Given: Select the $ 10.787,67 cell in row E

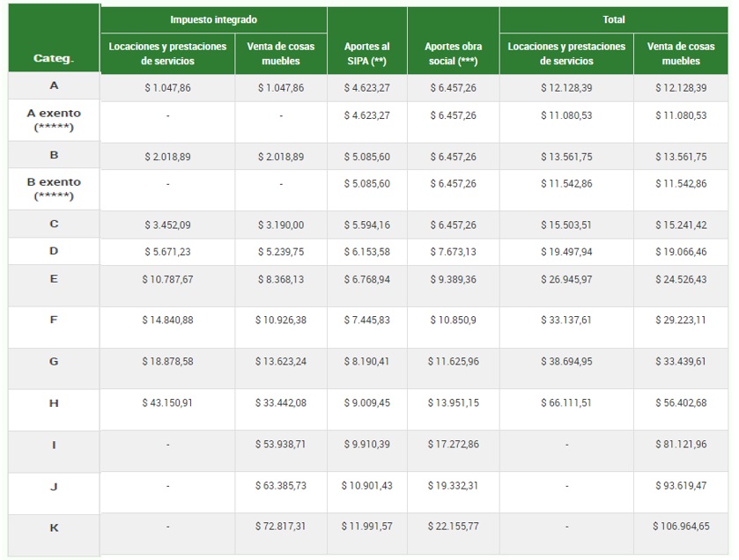Looking at the screenshot, I should click(x=167, y=279).
